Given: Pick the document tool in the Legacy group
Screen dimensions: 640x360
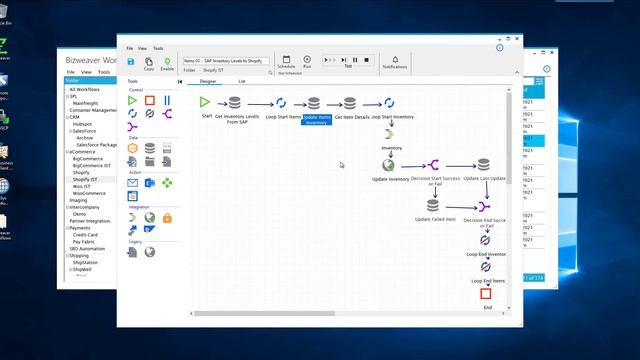Looking at the screenshot, I should tap(132, 252).
